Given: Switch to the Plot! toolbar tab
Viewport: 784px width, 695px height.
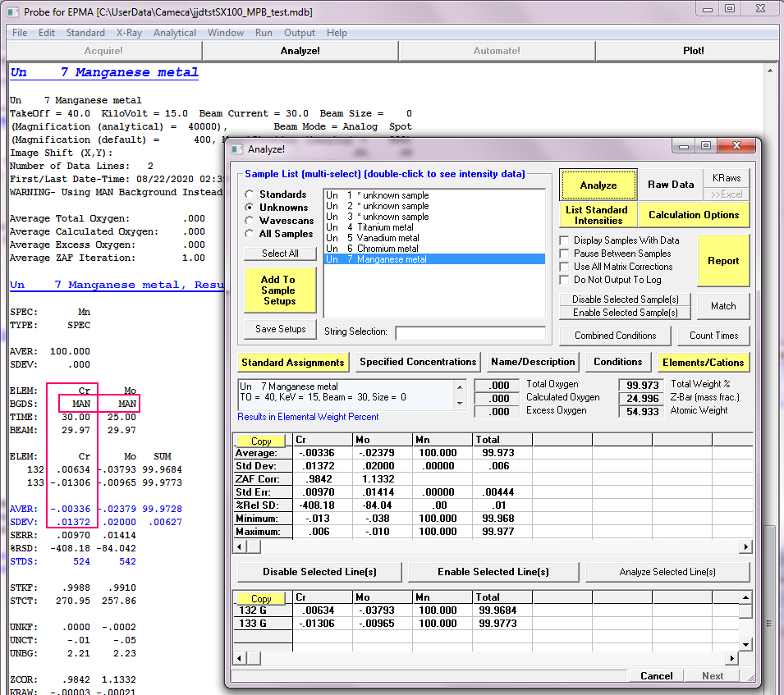Looking at the screenshot, I should pyautogui.click(x=693, y=51).
